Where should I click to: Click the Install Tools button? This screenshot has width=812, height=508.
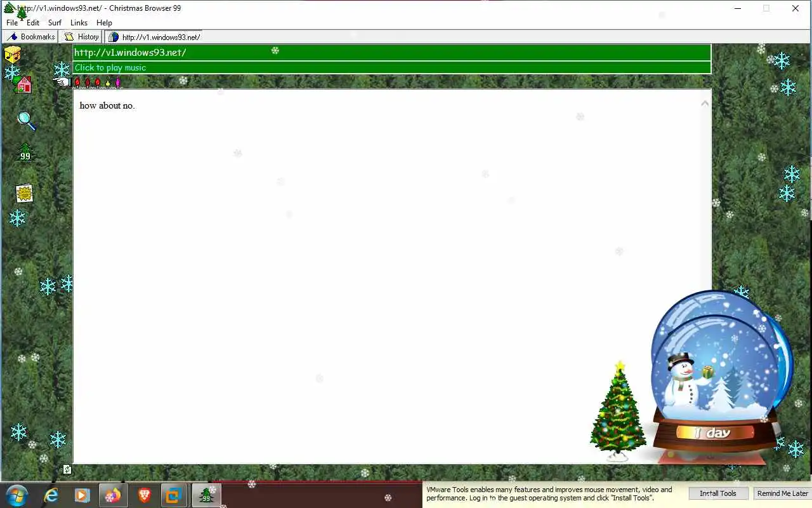point(718,493)
